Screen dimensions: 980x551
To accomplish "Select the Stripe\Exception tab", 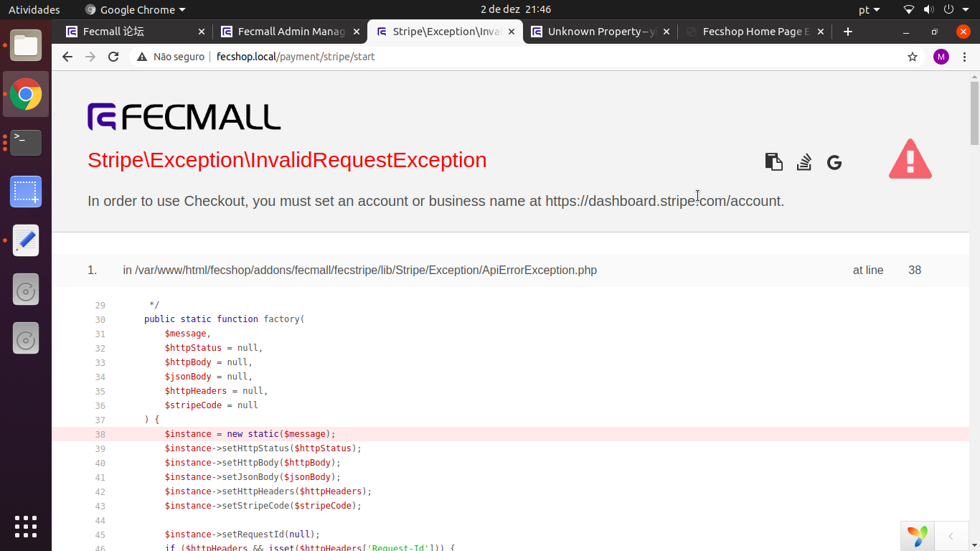I will click(445, 32).
